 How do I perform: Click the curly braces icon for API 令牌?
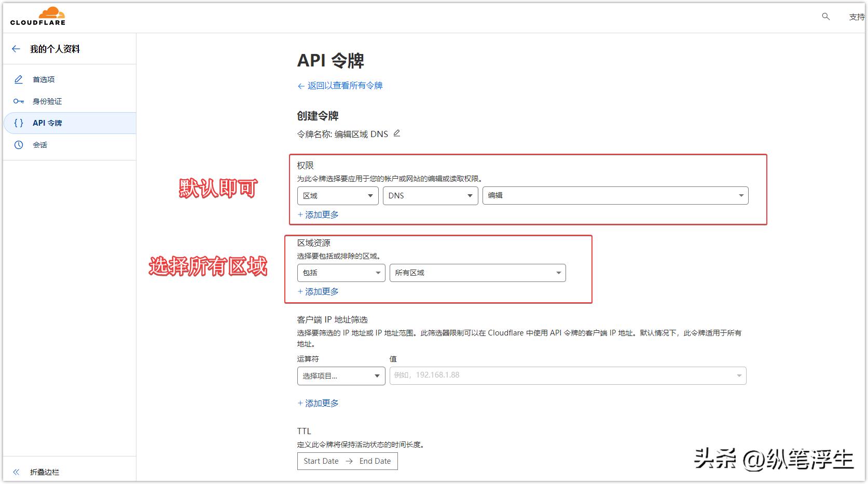point(18,123)
